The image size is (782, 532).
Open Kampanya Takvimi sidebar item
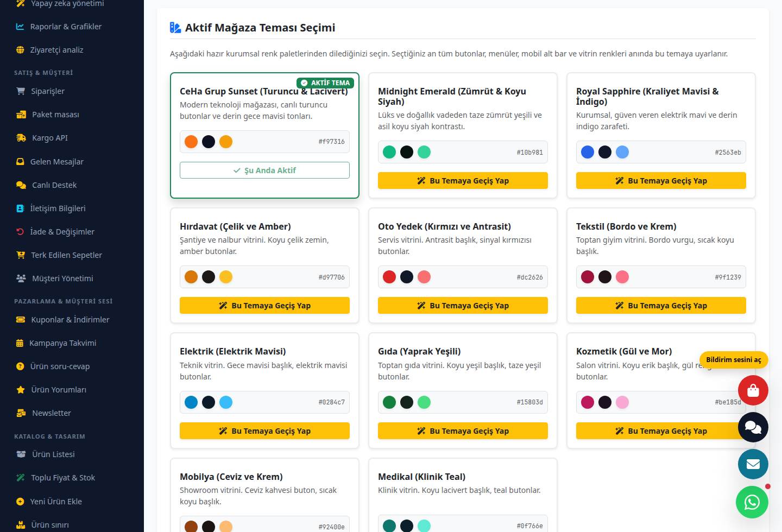click(72, 343)
